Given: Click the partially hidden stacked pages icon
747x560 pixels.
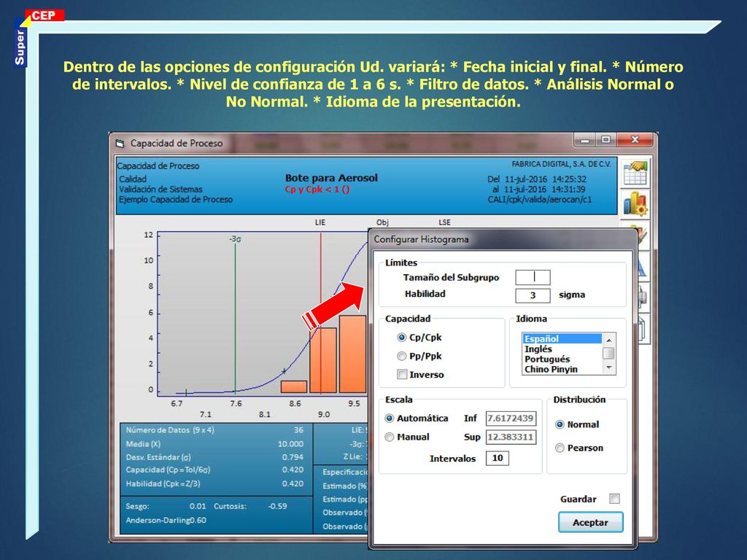Looking at the screenshot, I should 642,329.
